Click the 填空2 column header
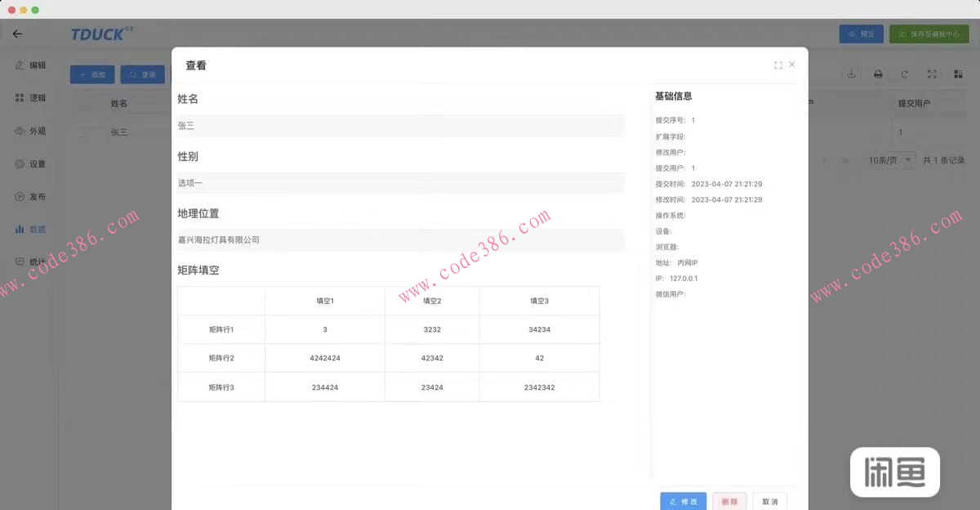980x510 pixels. click(x=432, y=301)
